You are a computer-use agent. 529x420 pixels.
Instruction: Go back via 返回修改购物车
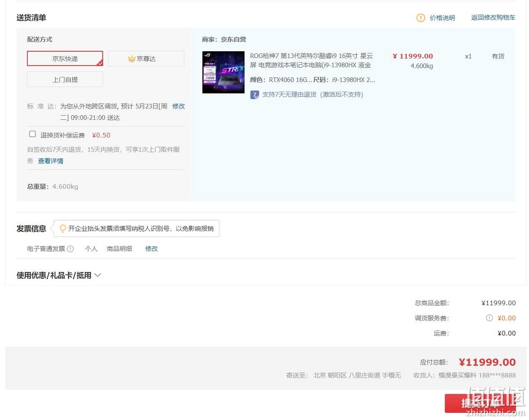(493, 18)
